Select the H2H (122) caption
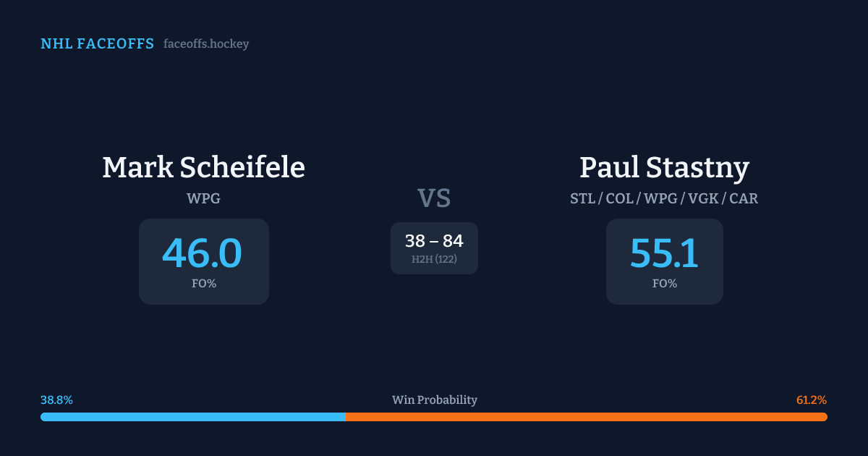 (434, 259)
